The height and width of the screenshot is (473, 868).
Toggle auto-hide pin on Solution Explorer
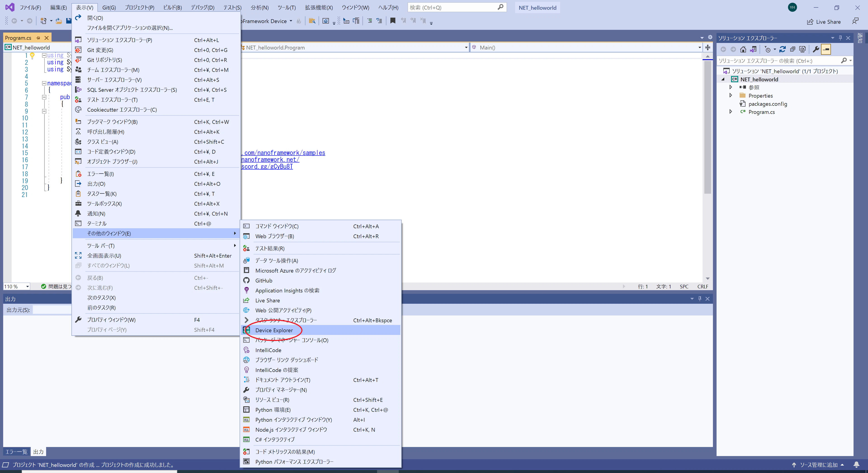point(840,38)
